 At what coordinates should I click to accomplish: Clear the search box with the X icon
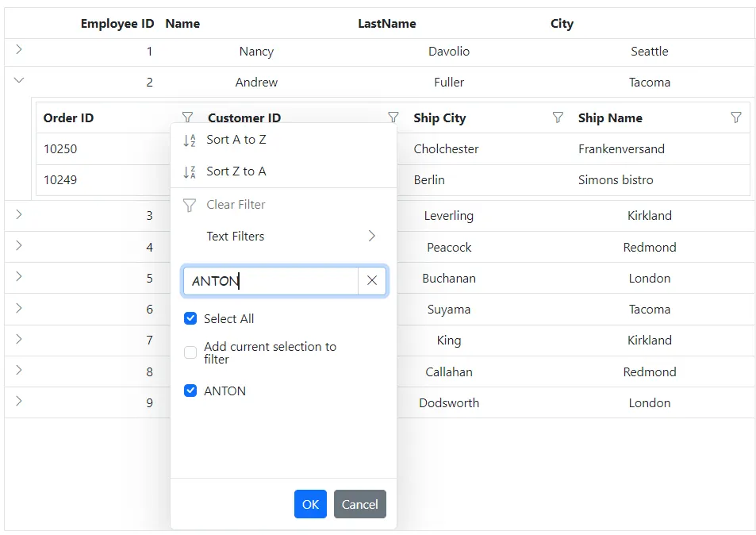[x=372, y=280]
